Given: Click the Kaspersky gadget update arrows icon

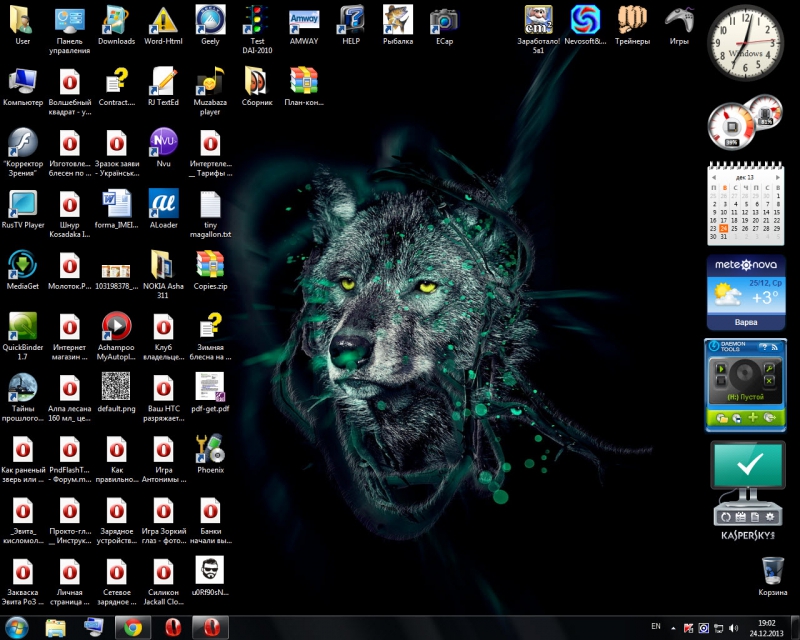Looking at the screenshot, I should point(726,517).
